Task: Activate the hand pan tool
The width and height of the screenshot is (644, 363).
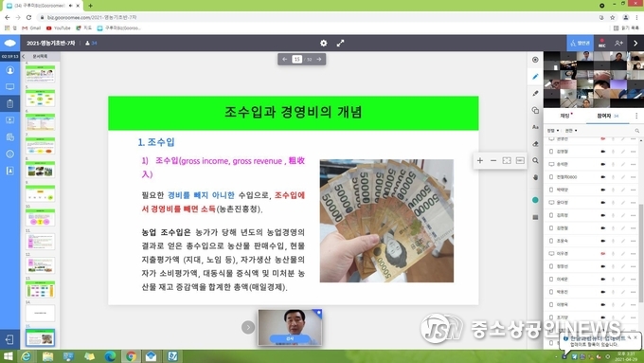Action: [x=535, y=177]
